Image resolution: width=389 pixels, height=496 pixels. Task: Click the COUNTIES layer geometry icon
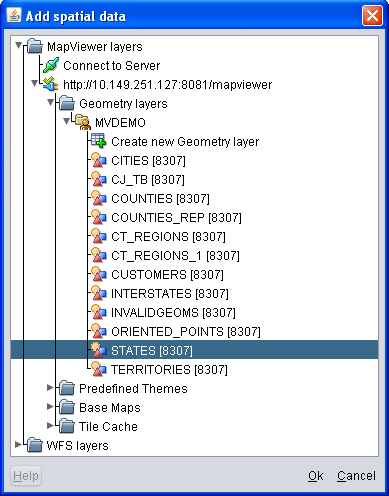click(x=99, y=198)
